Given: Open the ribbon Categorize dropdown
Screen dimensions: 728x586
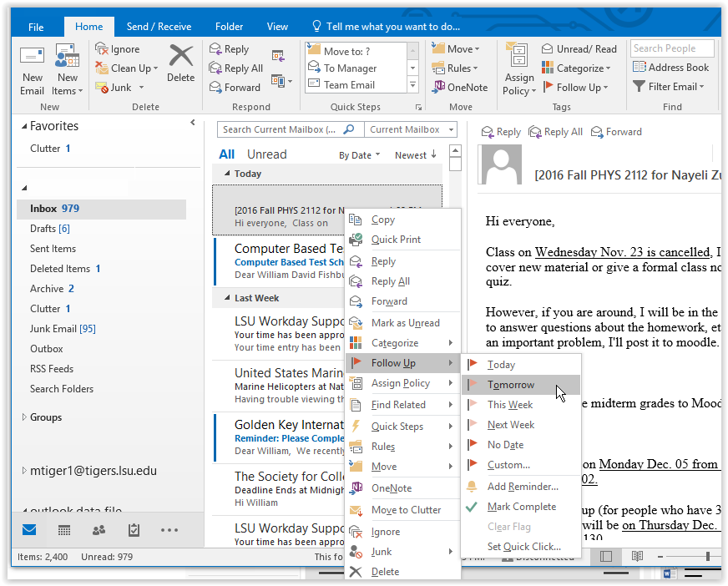Looking at the screenshot, I should [x=576, y=68].
